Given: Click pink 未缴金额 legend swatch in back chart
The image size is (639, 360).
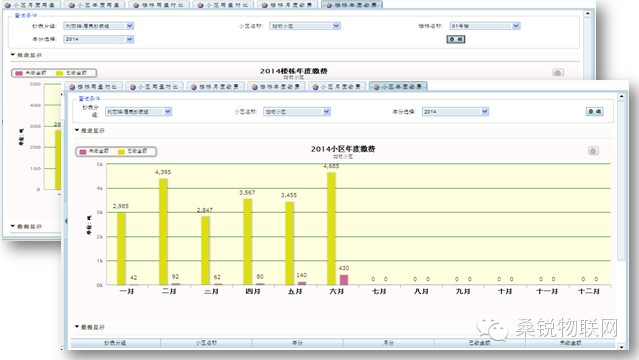Looking at the screenshot, I should pyautogui.click(x=19, y=73).
